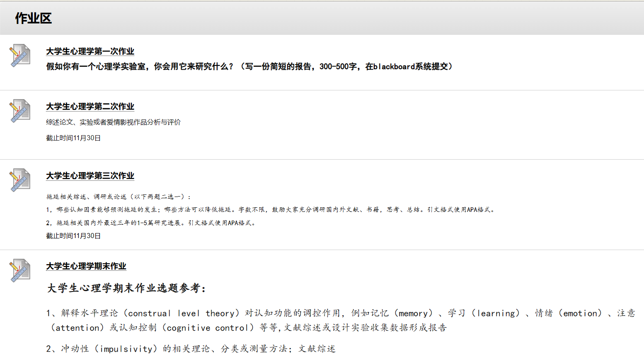Open the 大学生心理学第二次作业 link
The image size is (644, 362).
point(90,107)
